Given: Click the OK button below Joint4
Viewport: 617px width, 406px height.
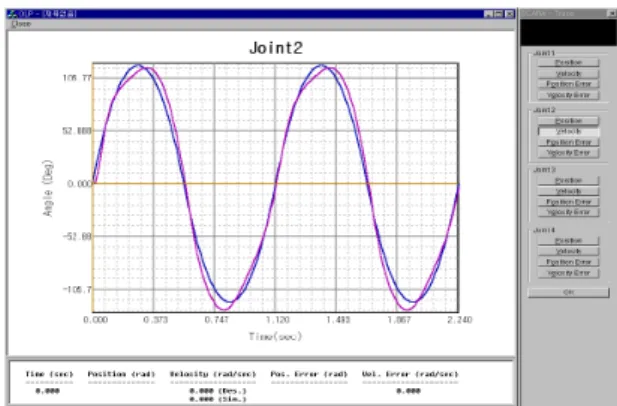Looking at the screenshot, I should pos(568,292).
